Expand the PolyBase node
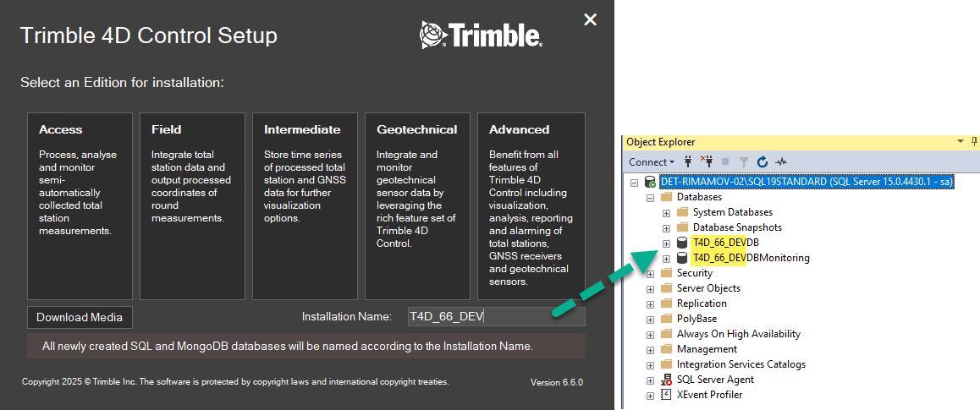The image size is (980, 410). pyautogui.click(x=650, y=319)
